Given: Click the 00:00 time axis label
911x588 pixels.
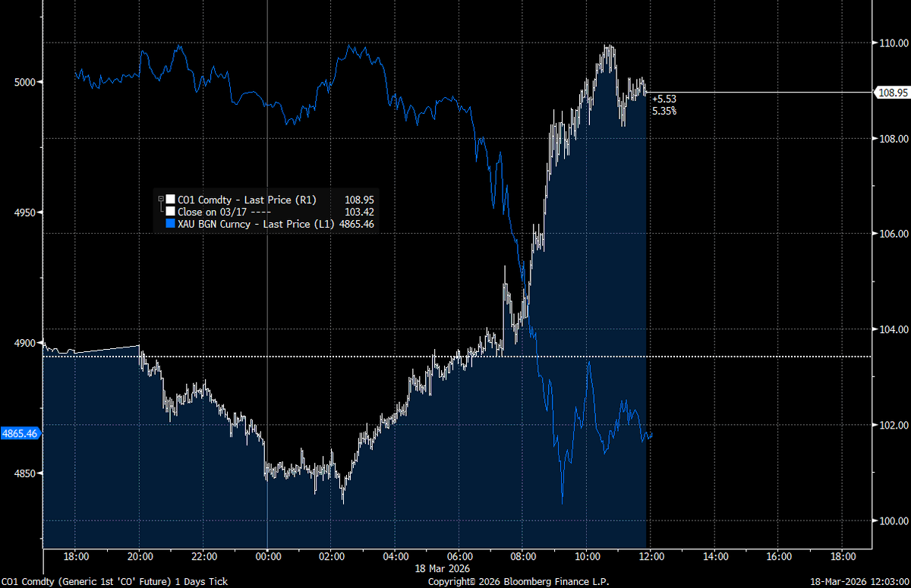Looking at the screenshot, I should pyautogui.click(x=267, y=556).
